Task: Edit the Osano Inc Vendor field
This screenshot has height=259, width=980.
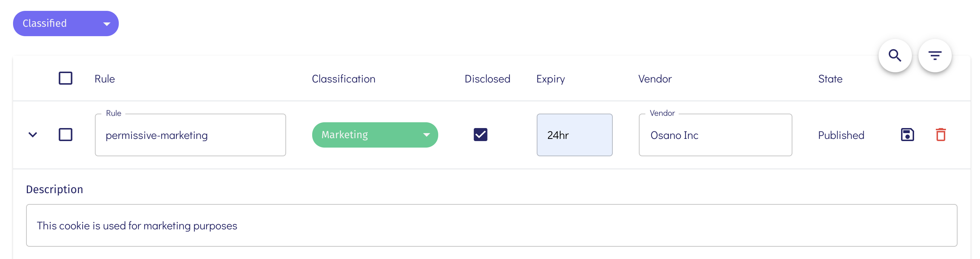Action: pyautogui.click(x=715, y=135)
